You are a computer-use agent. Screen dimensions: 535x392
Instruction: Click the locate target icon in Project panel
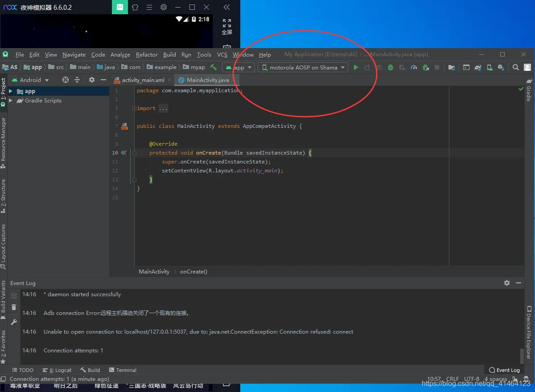point(66,80)
